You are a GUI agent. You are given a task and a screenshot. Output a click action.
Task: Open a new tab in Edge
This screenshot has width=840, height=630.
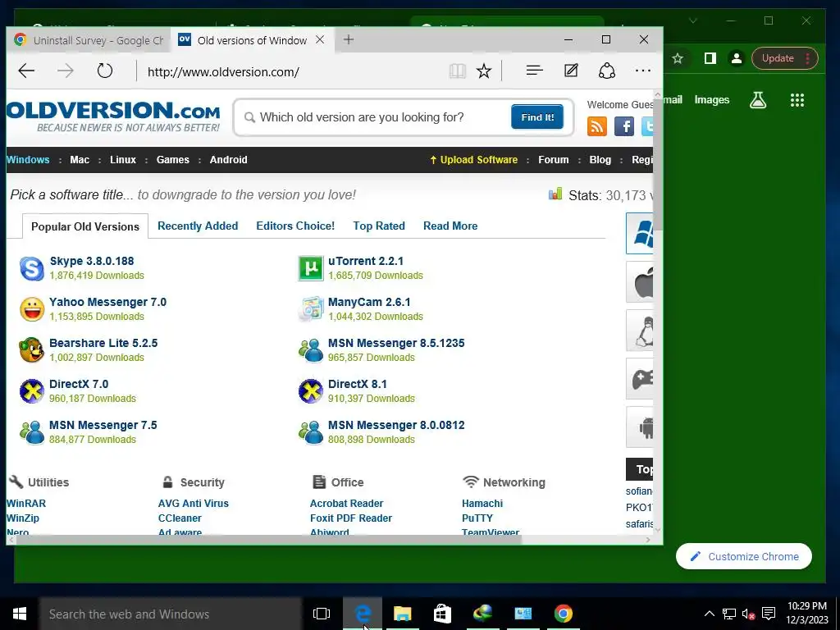[x=349, y=39]
